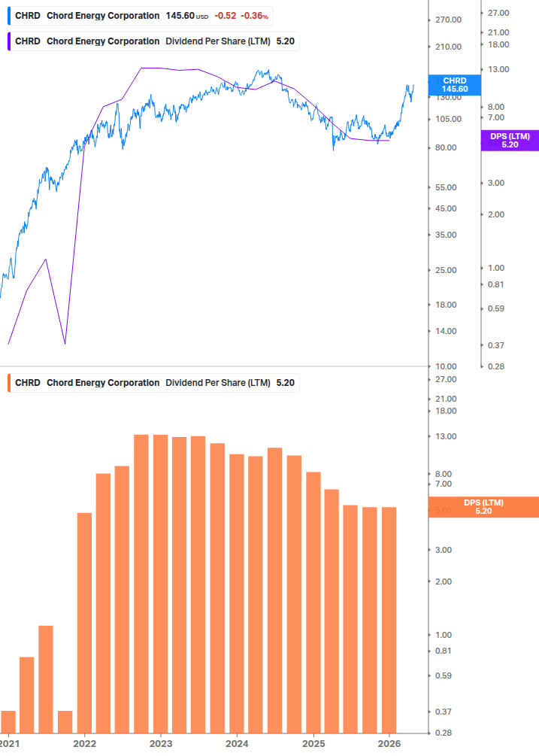Image resolution: width=539 pixels, height=756 pixels.
Task: Click the 2026 label on the time axis
Action: (x=389, y=743)
